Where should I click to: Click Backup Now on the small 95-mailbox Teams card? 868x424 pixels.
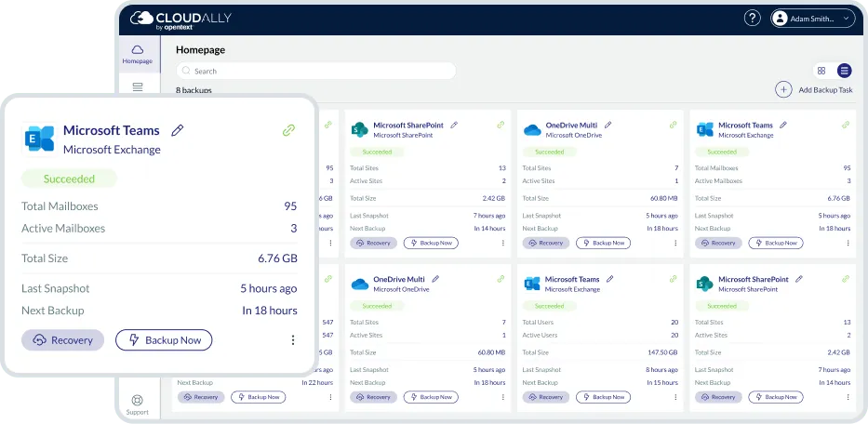tap(776, 243)
